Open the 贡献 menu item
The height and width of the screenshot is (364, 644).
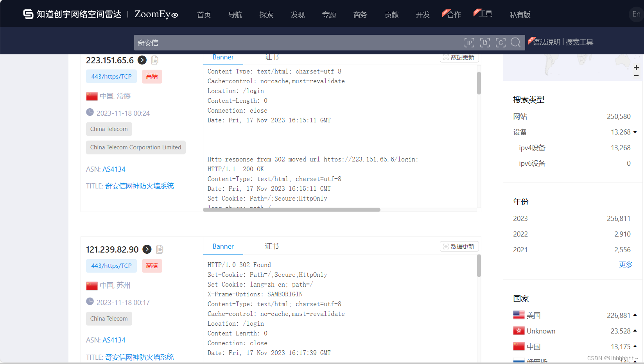pos(391,14)
